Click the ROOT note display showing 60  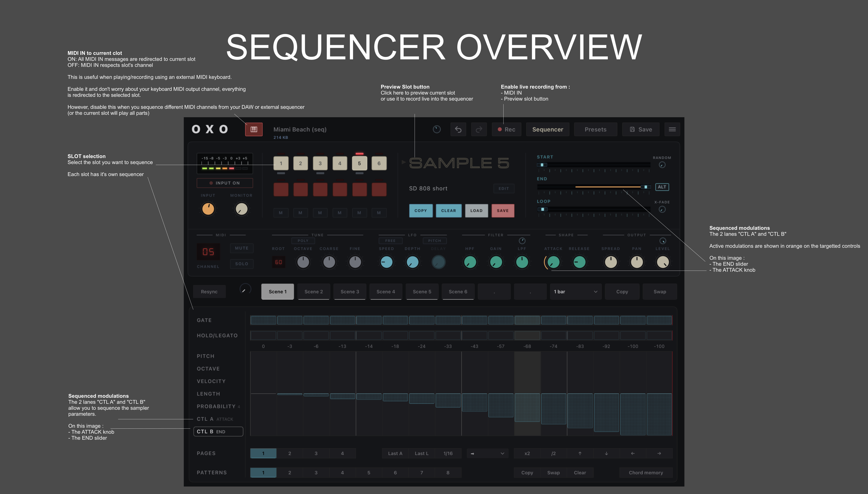coord(278,262)
